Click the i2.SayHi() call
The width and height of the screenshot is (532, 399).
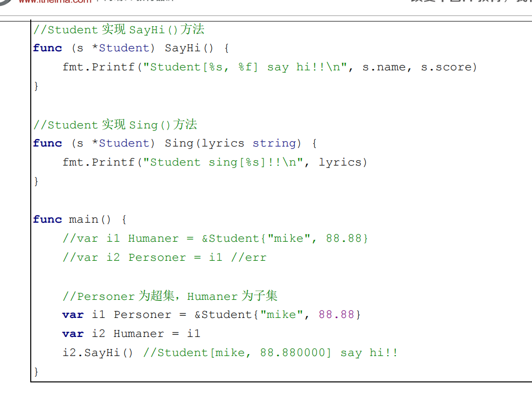98,353
